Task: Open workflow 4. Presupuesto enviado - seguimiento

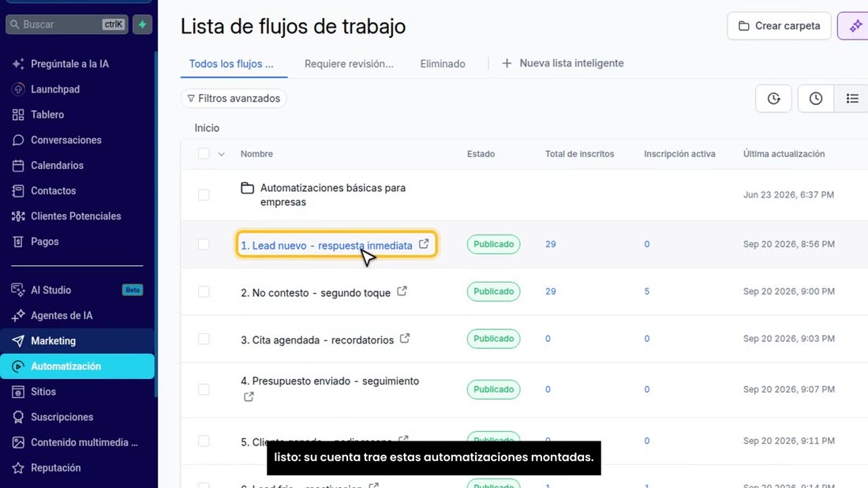Action: pyautogui.click(x=330, y=381)
